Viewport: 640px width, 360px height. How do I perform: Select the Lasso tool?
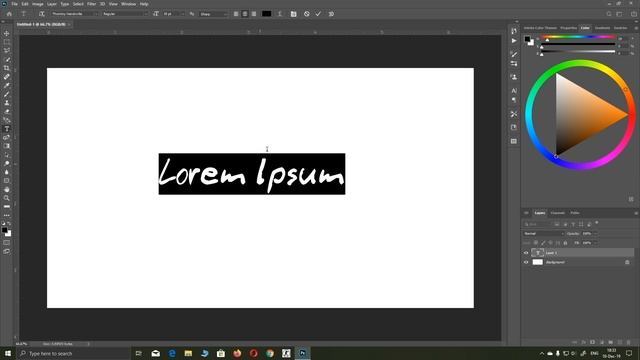click(x=7, y=51)
